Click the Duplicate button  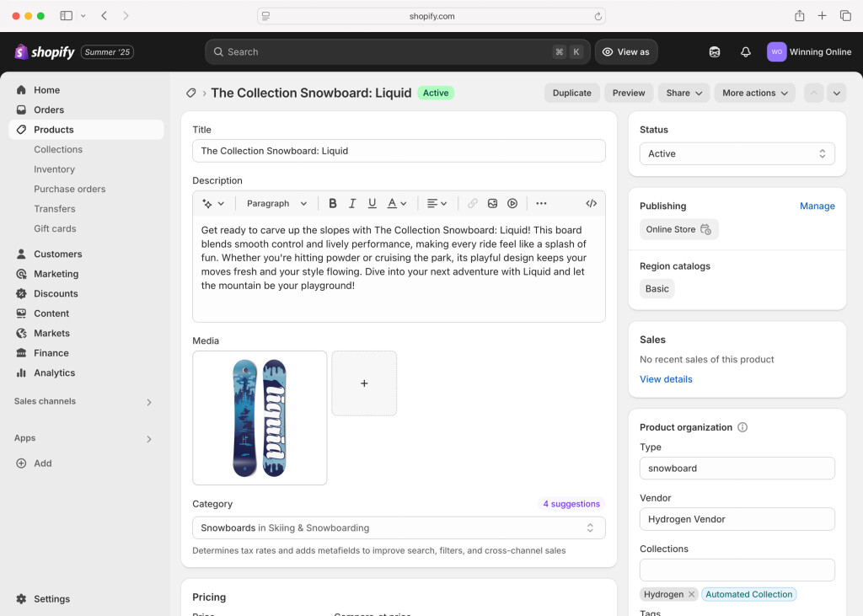[572, 93]
